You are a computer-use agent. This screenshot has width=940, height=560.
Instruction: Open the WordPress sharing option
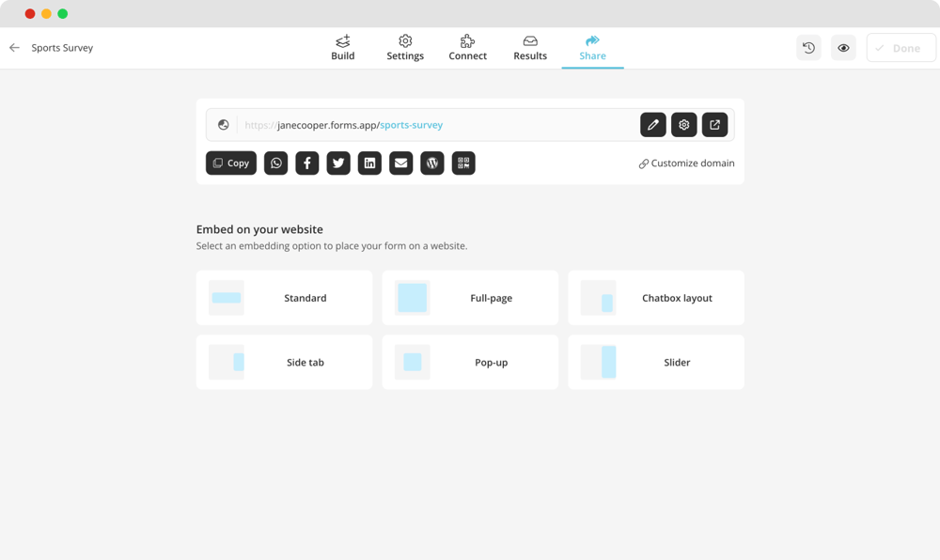point(431,163)
